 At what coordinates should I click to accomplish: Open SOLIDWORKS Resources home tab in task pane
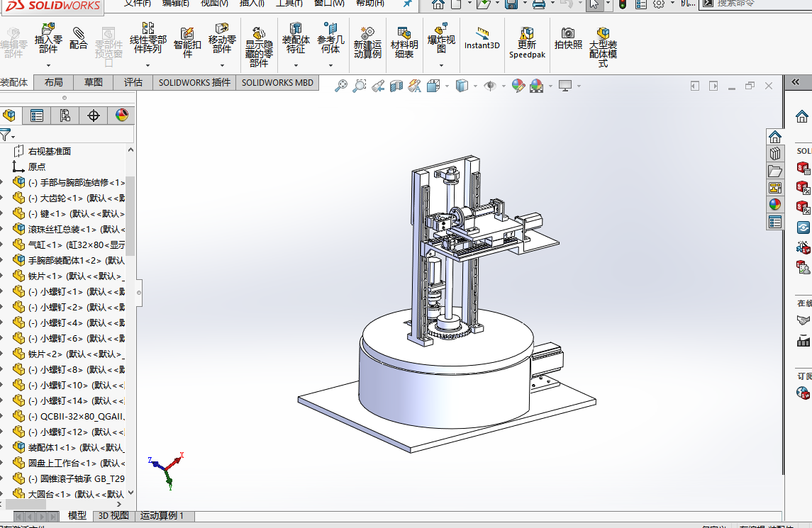(774, 137)
